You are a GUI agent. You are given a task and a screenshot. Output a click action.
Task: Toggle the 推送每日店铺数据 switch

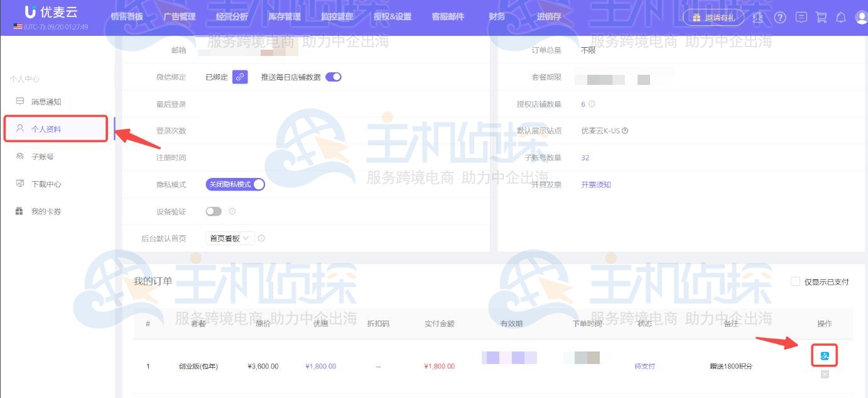(333, 76)
